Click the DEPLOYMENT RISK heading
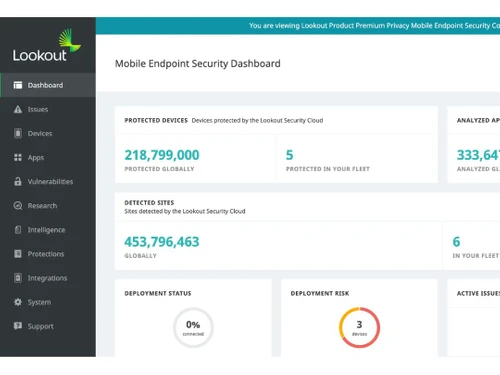 pos(320,293)
